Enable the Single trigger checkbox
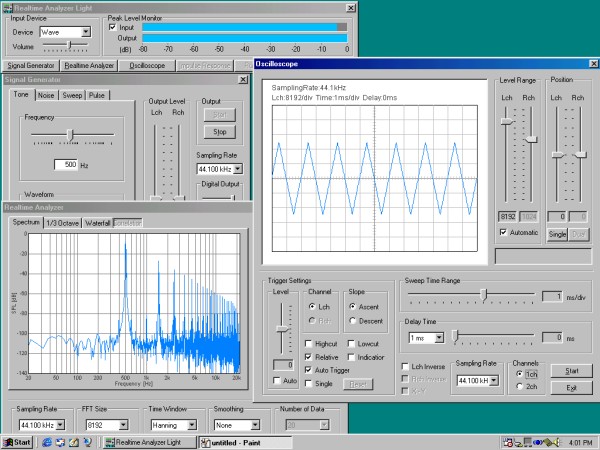600x450 pixels. tap(308, 383)
